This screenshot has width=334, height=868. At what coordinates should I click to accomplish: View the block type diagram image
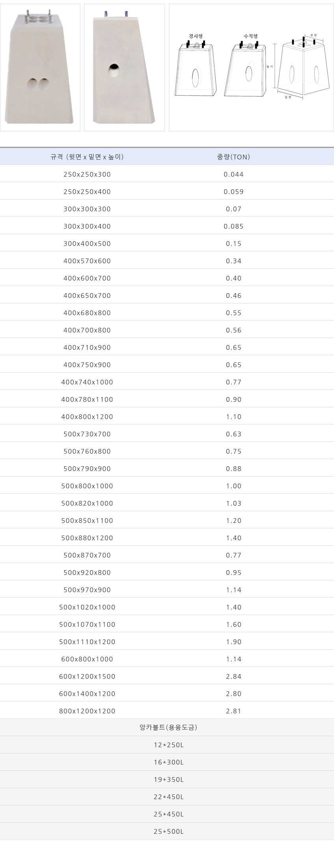pyautogui.click(x=251, y=67)
